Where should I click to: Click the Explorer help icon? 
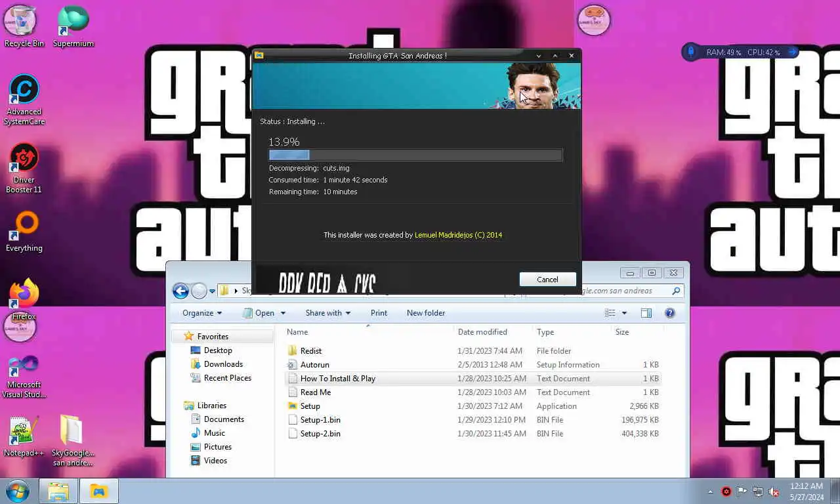coord(670,313)
